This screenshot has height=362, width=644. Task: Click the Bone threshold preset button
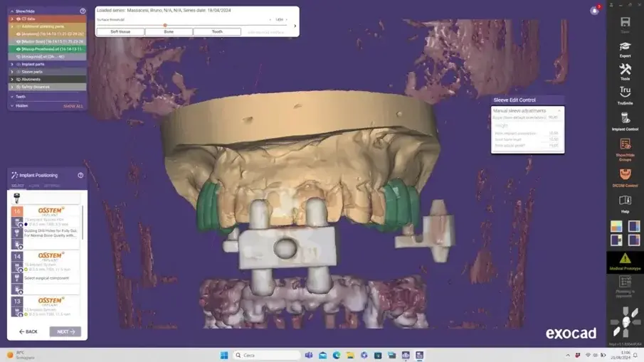(x=169, y=31)
